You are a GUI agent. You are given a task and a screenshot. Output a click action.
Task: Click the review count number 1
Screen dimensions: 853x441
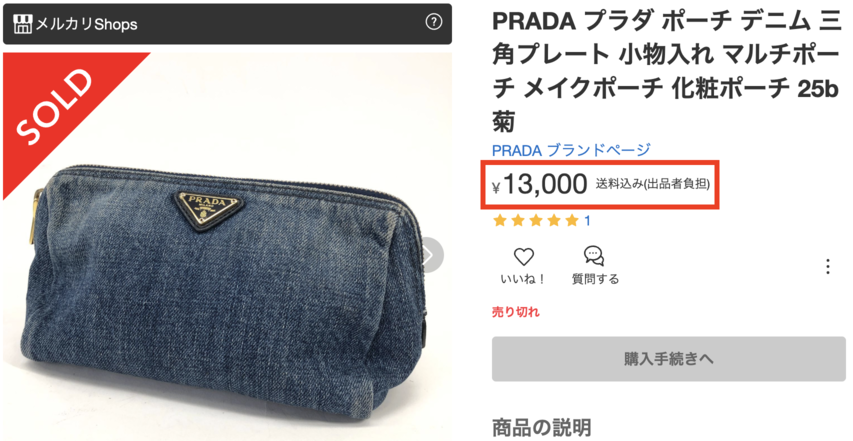(588, 221)
